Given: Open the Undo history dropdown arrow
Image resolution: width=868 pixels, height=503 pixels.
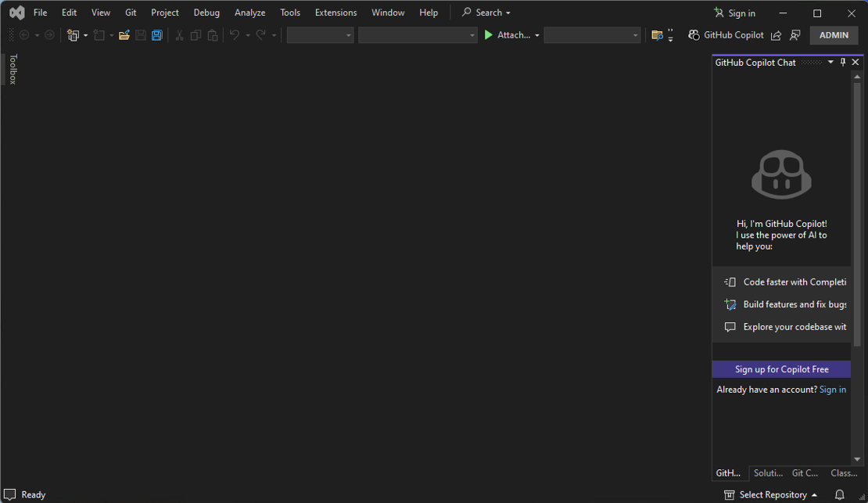Looking at the screenshot, I should [248, 35].
